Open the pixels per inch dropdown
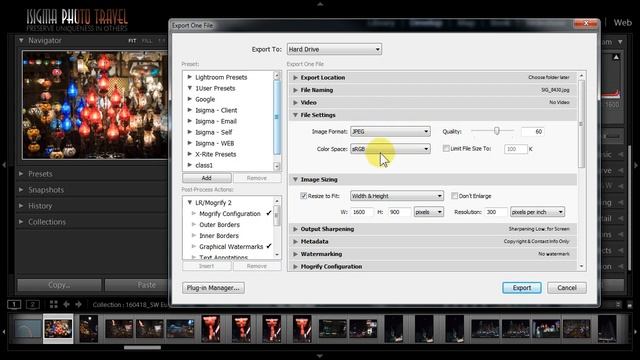The height and width of the screenshot is (360, 640). point(537,212)
